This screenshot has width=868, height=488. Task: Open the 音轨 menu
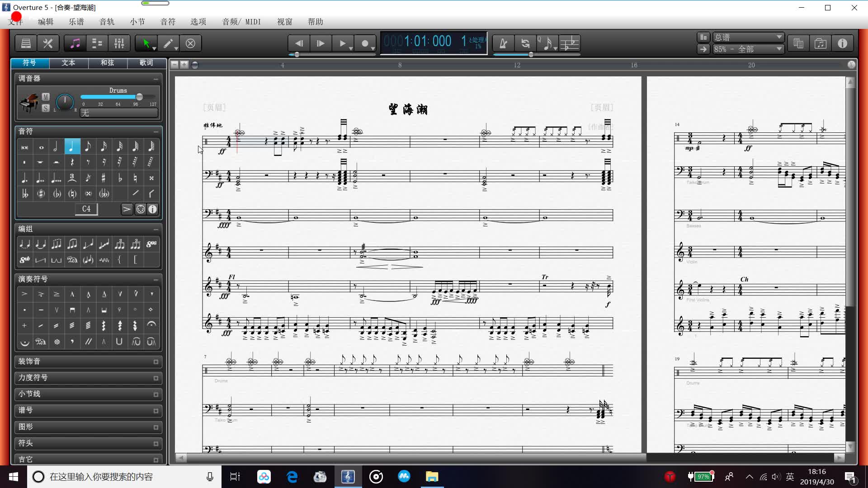[x=107, y=22]
